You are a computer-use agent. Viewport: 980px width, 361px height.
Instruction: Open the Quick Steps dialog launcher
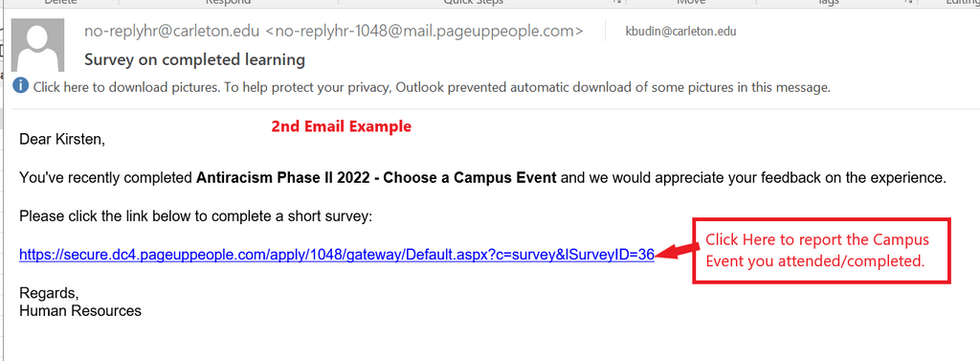pos(616,3)
